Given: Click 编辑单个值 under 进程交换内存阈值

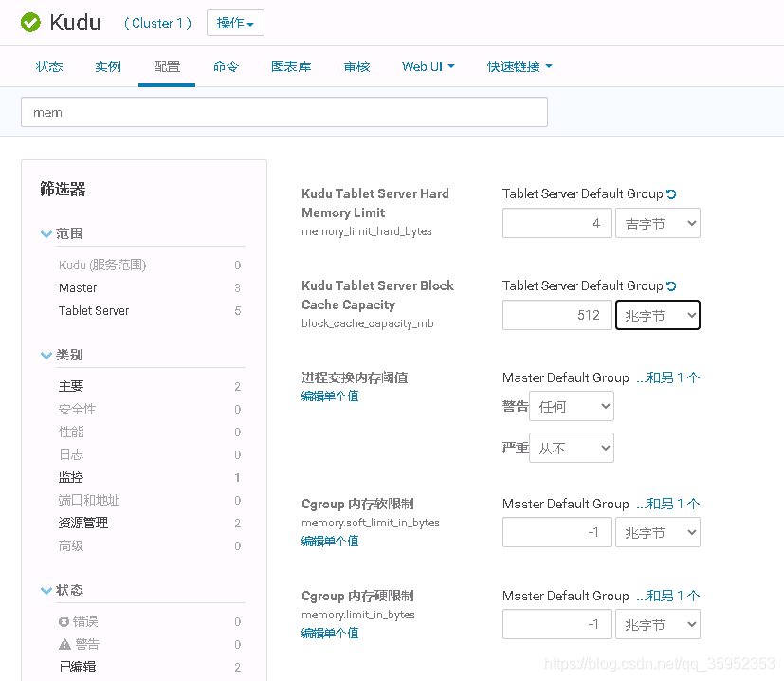Looking at the screenshot, I should click(330, 396).
